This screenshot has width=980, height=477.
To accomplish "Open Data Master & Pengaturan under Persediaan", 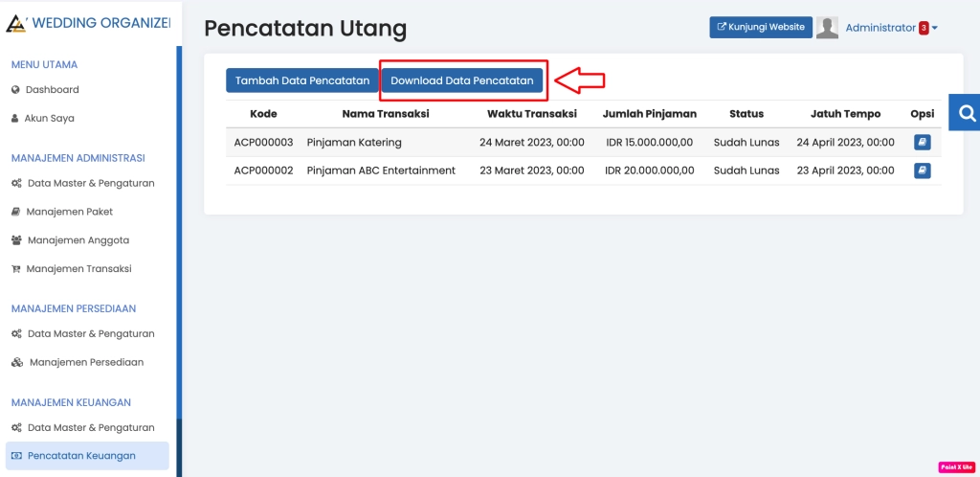I will [90, 334].
